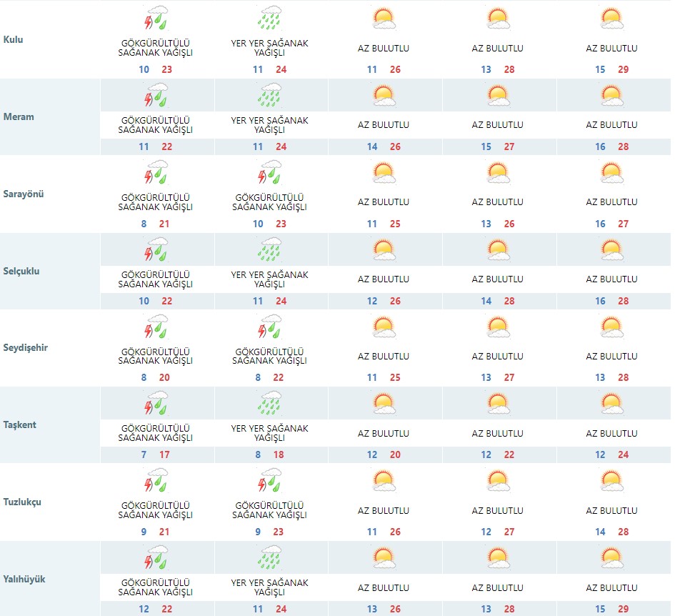Click Taşkent's low temperature 7
This screenshot has height=616, width=675.
pos(144,455)
